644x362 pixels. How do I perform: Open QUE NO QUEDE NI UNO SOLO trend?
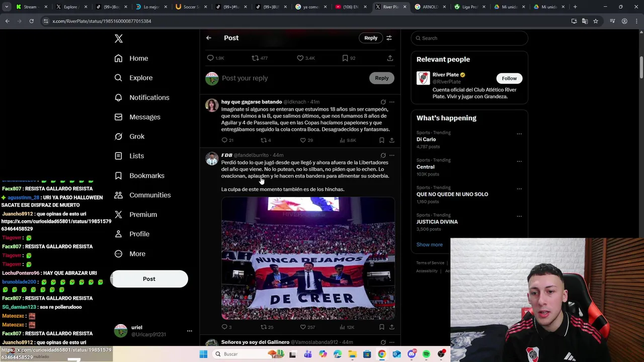pyautogui.click(x=452, y=194)
